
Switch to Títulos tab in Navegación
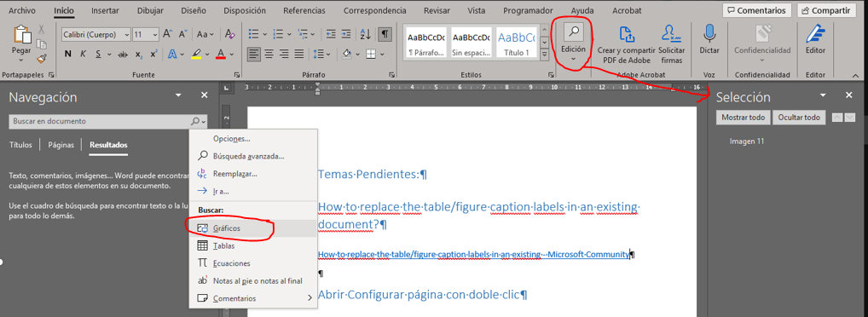coord(20,145)
